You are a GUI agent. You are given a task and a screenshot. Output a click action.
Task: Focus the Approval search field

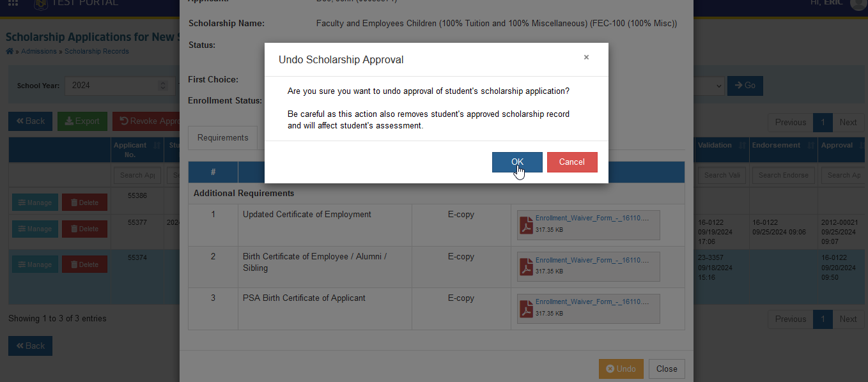tap(844, 175)
